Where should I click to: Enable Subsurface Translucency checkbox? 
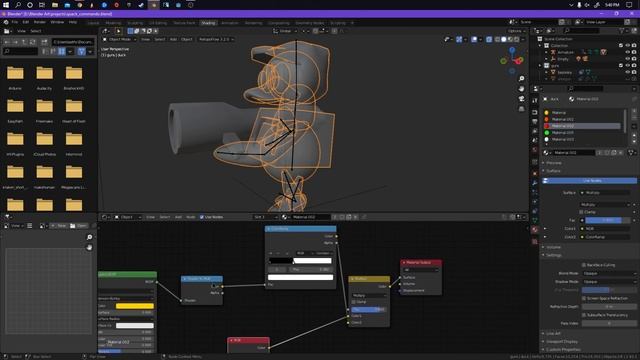(x=584, y=315)
